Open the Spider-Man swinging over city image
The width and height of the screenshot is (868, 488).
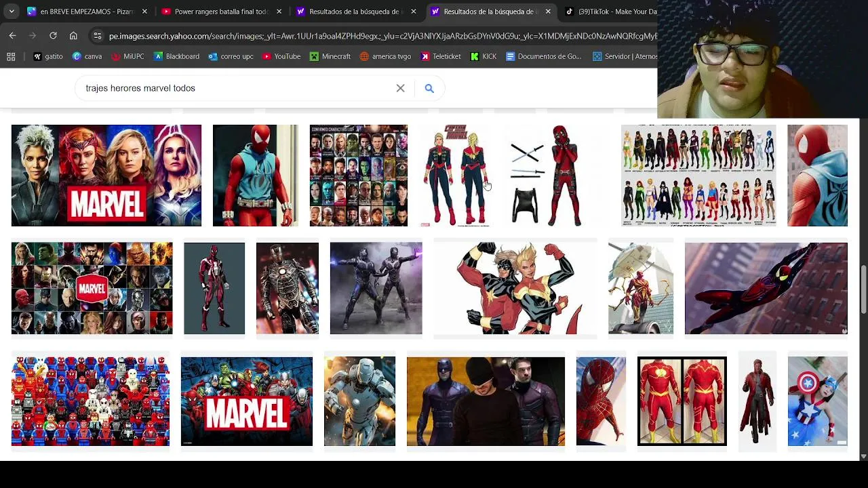[x=766, y=289]
